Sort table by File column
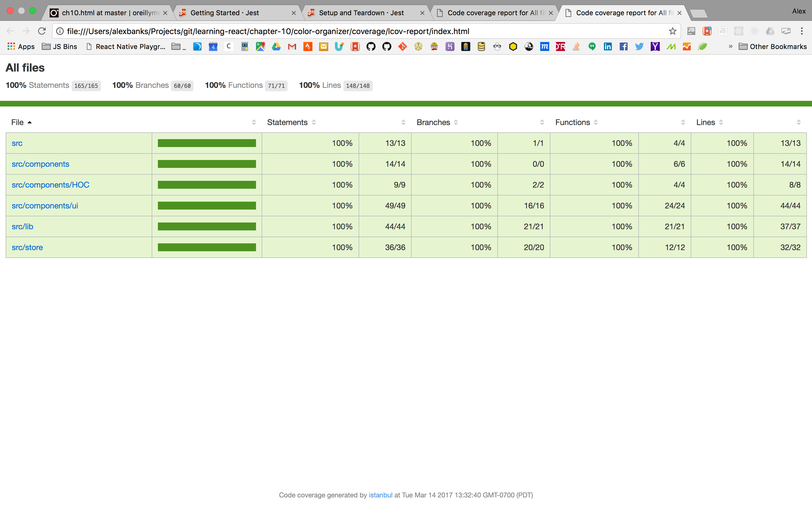Viewport: 812px width, 507px height. (x=17, y=123)
